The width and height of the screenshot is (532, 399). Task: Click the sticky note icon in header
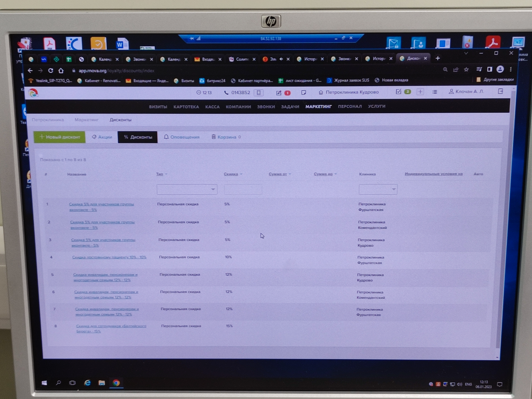click(304, 92)
